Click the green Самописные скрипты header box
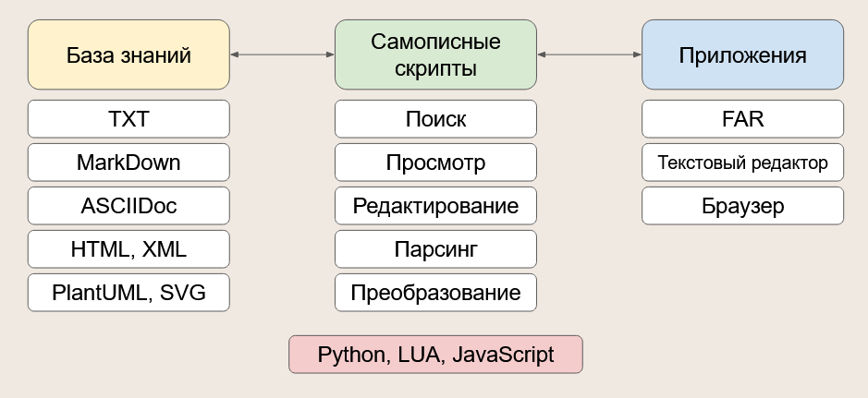The image size is (868, 398). point(435,55)
